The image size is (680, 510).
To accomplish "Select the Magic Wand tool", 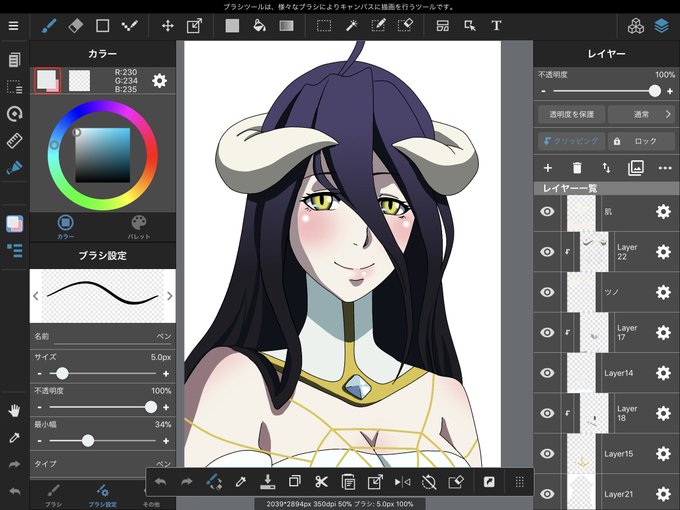I will [x=351, y=26].
